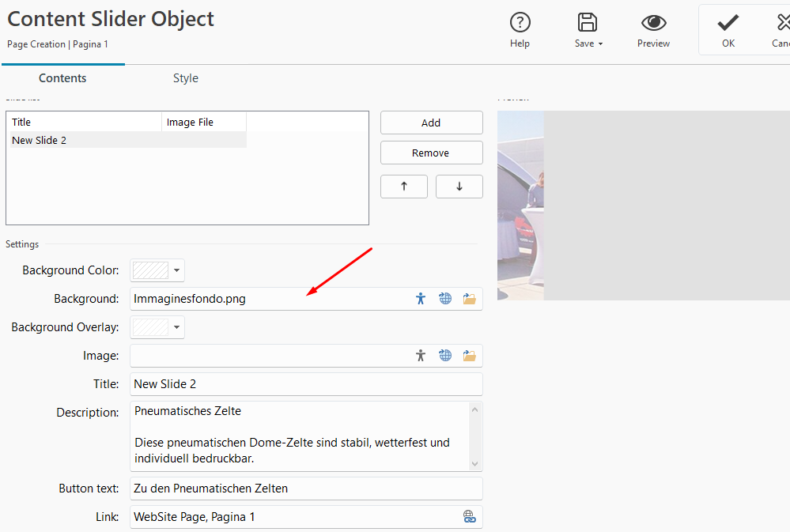790x532 pixels.
Task: Browse file folder for Image field
Action: pos(470,356)
